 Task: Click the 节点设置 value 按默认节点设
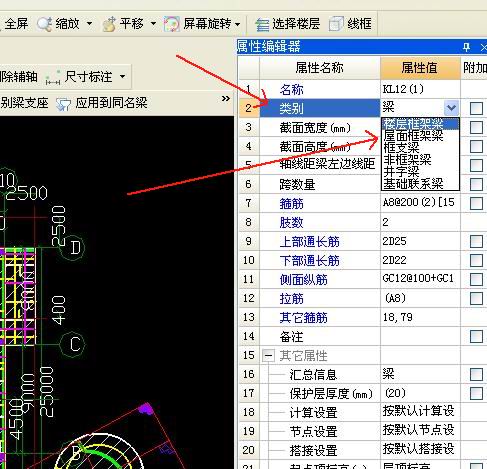tap(420, 431)
